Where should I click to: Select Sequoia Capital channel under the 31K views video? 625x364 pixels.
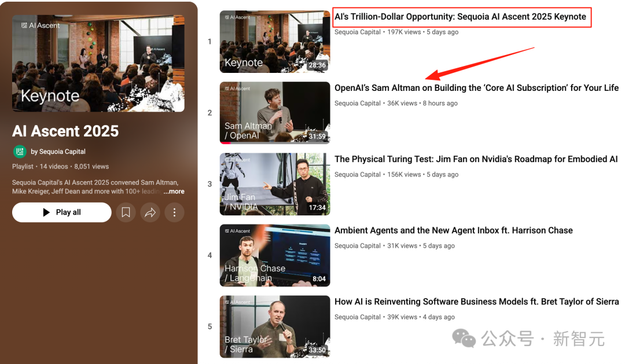tap(358, 246)
